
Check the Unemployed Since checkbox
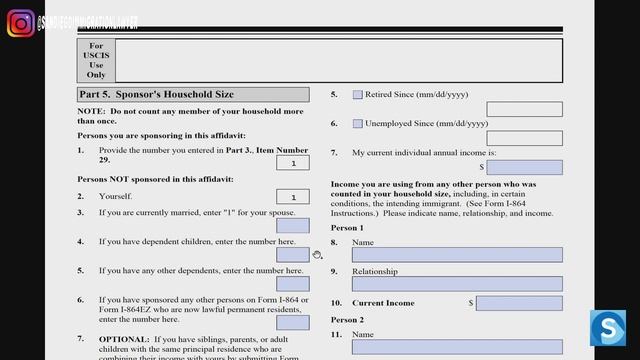coord(358,124)
